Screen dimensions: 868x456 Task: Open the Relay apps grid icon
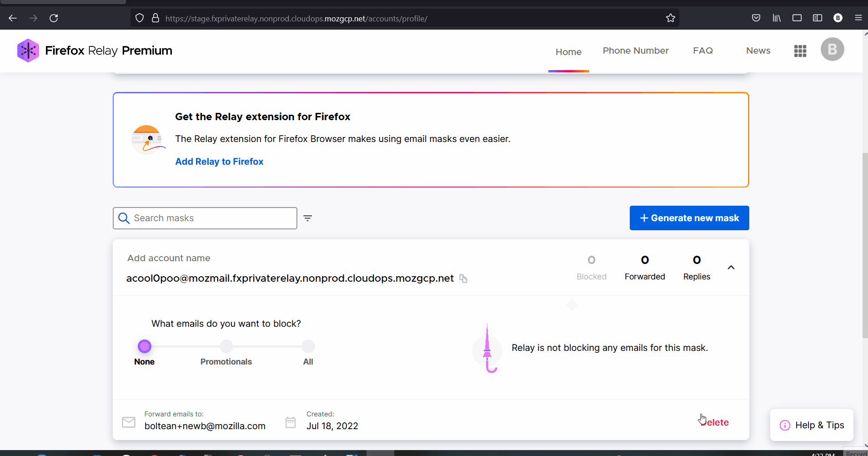click(x=800, y=51)
